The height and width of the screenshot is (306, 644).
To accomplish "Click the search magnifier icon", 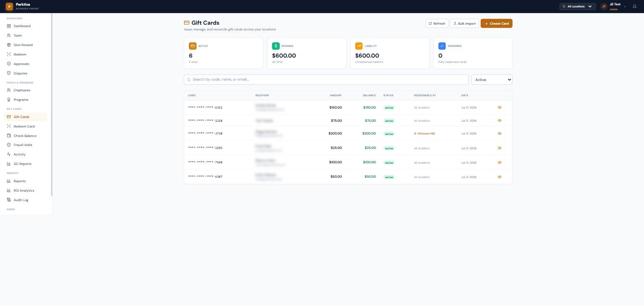I will 189,80.
